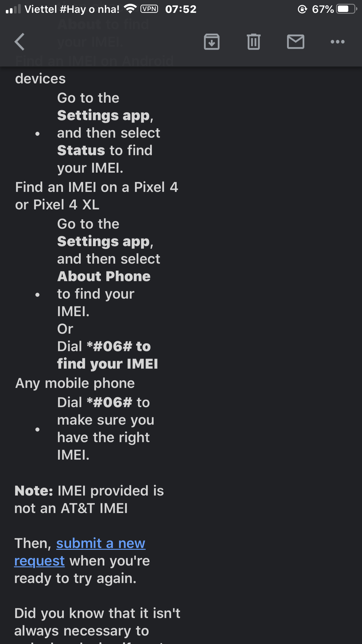
Task: Open the "submit a new" link
Action: [x=101, y=543]
